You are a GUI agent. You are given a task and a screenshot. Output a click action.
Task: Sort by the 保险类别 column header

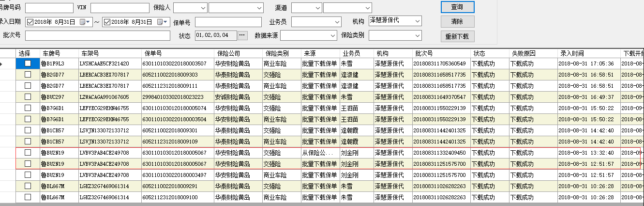coord(281,53)
